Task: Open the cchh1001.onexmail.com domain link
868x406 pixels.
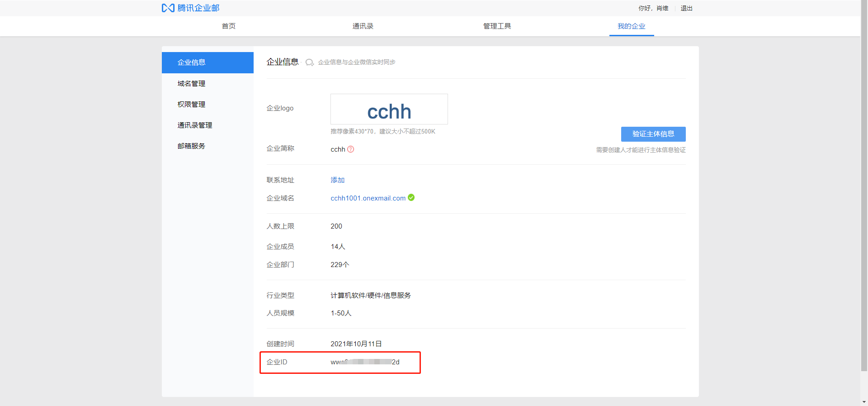Action: (x=368, y=198)
